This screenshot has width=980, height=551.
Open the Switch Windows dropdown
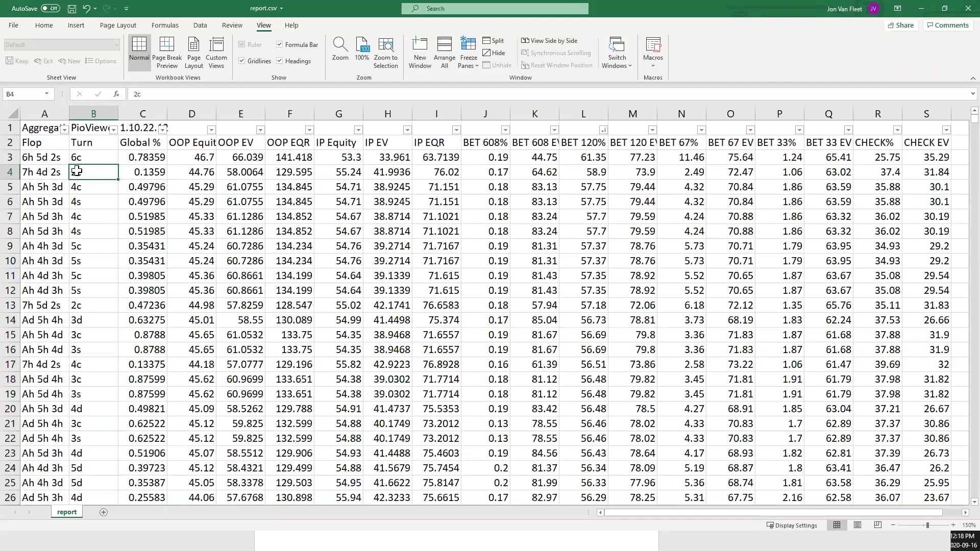pyautogui.click(x=617, y=62)
